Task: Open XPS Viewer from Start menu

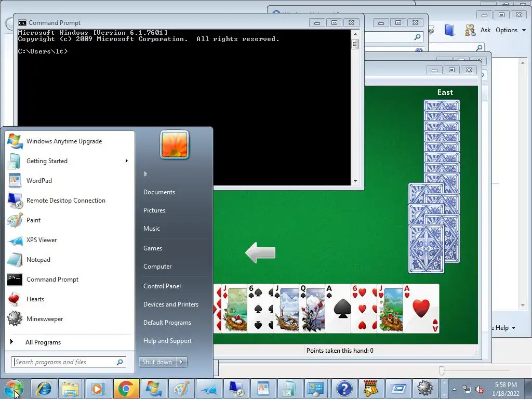Action: pyautogui.click(x=42, y=240)
